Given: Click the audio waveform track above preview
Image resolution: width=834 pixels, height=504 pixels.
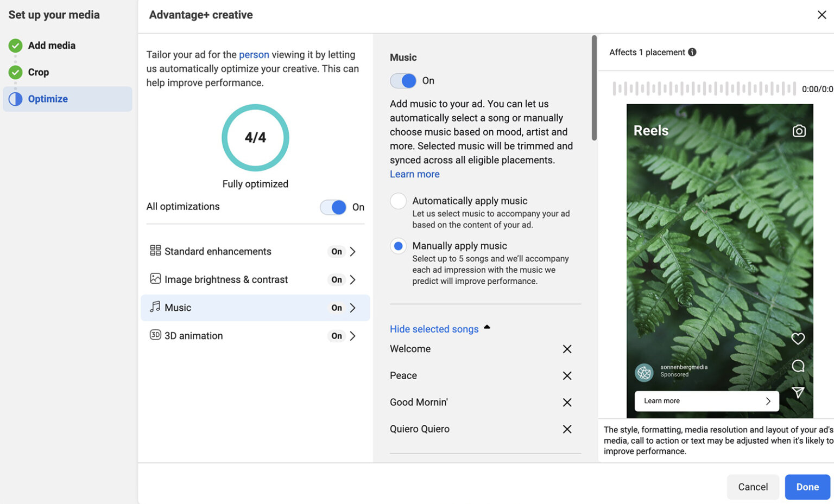Looking at the screenshot, I should 704,88.
